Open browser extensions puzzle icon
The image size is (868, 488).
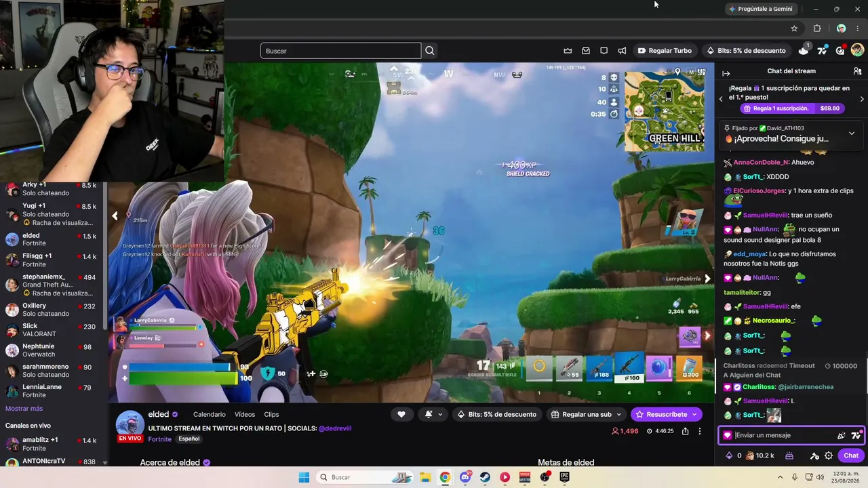[817, 28]
